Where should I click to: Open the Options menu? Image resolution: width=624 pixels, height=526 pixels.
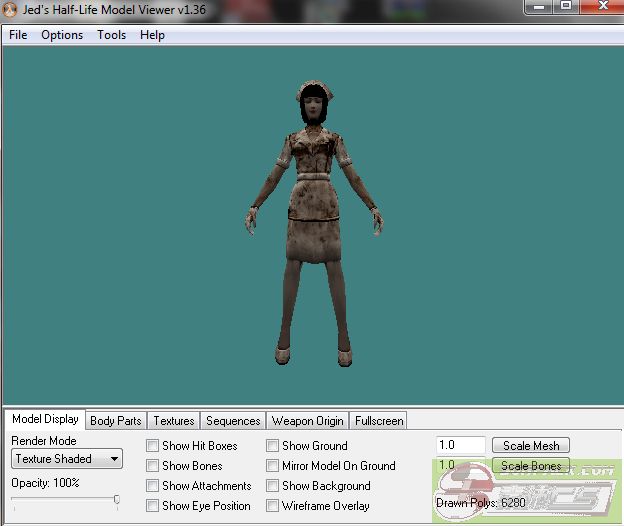coord(62,35)
